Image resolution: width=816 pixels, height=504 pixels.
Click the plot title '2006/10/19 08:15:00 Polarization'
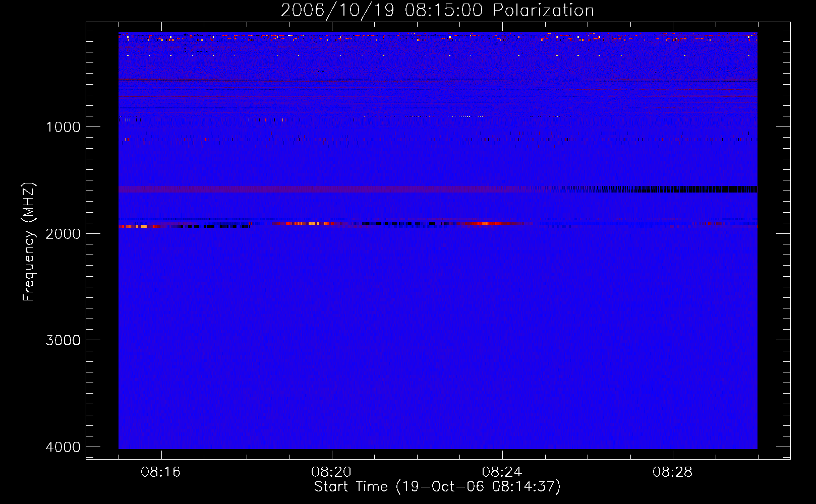click(x=437, y=11)
